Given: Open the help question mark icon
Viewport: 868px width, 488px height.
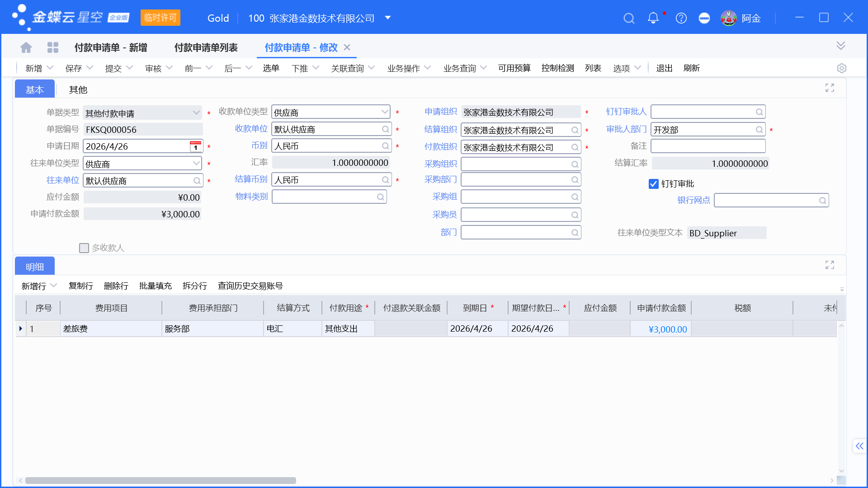Looking at the screenshot, I should click(x=681, y=18).
